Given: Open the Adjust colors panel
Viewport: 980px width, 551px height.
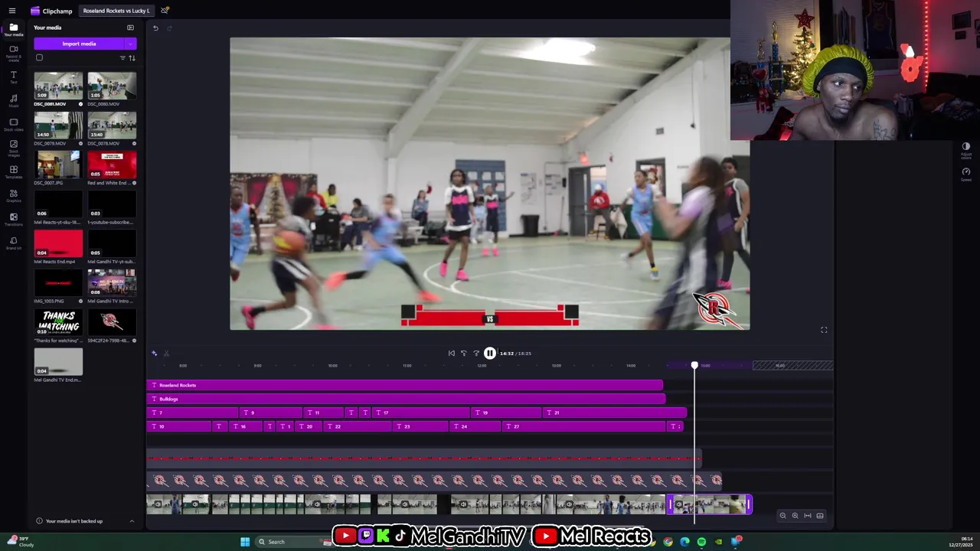Looking at the screenshot, I should point(965,149).
